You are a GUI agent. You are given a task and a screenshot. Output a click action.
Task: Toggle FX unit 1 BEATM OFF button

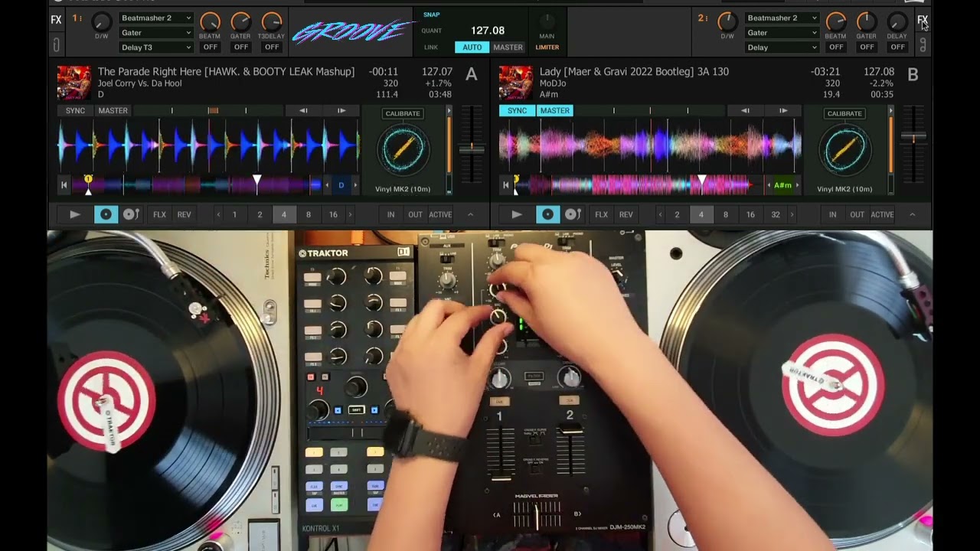click(x=210, y=47)
